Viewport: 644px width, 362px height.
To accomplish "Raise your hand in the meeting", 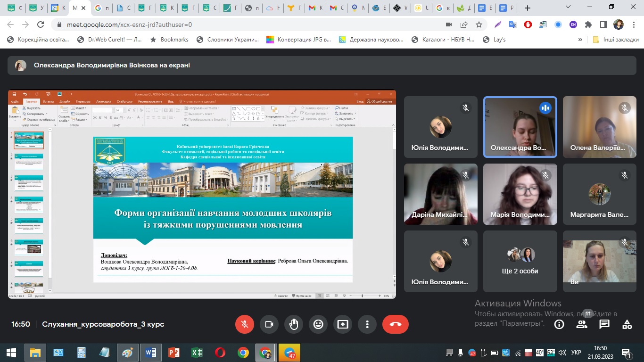I will coord(294,324).
